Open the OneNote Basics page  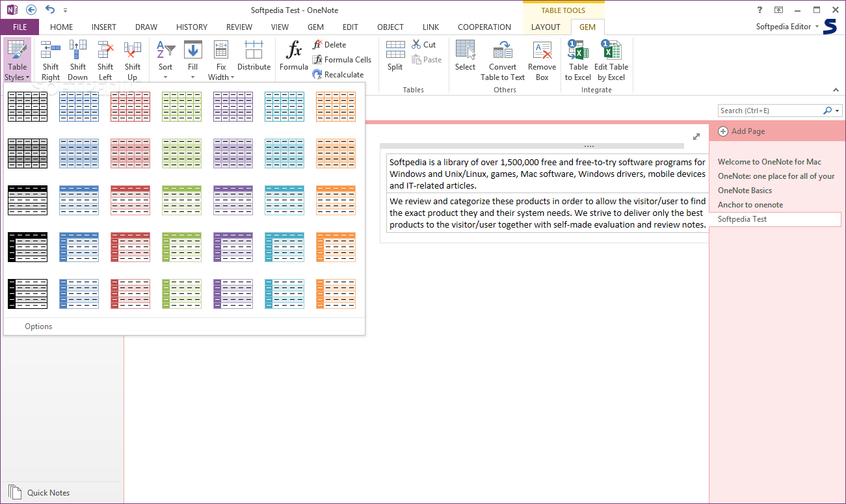(745, 191)
